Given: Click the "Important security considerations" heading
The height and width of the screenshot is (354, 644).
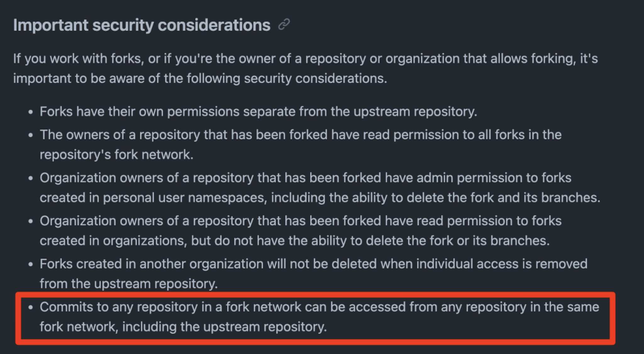Looking at the screenshot, I should click(x=142, y=25).
